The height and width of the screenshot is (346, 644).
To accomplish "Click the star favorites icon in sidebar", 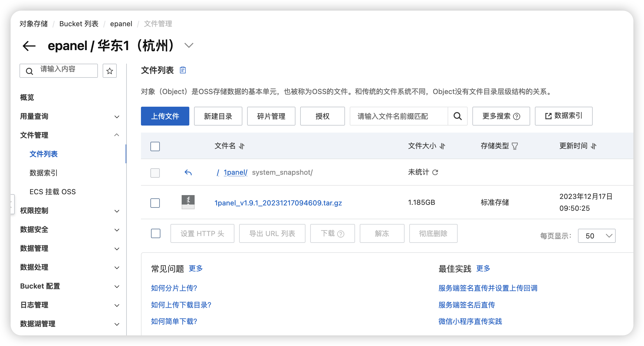I will click(110, 71).
